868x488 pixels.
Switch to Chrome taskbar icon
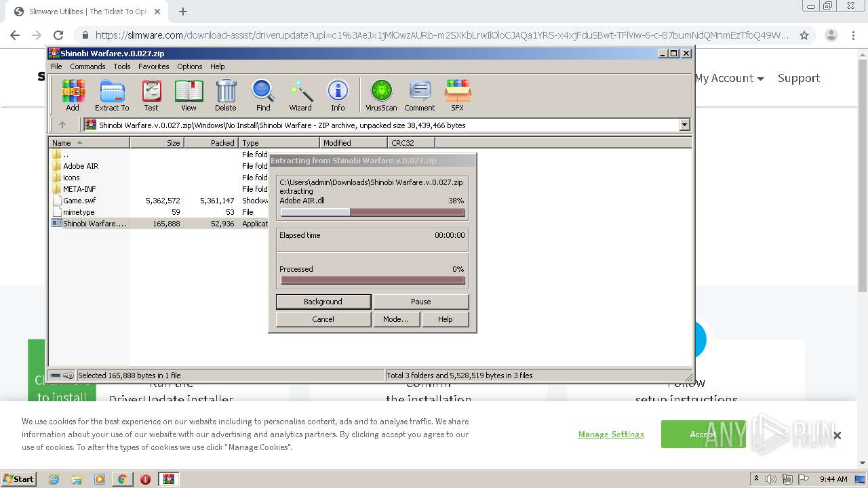point(122,479)
